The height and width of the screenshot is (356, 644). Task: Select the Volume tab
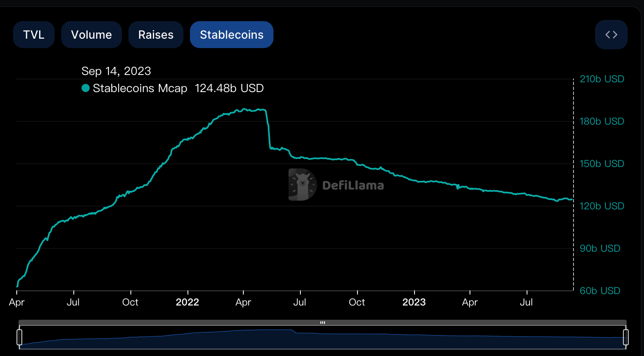[x=91, y=35]
